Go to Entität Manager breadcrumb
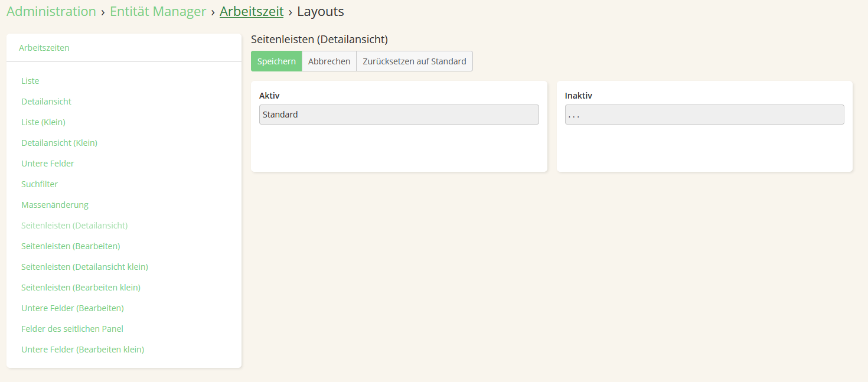The image size is (868, 382). tap(158, 11)
